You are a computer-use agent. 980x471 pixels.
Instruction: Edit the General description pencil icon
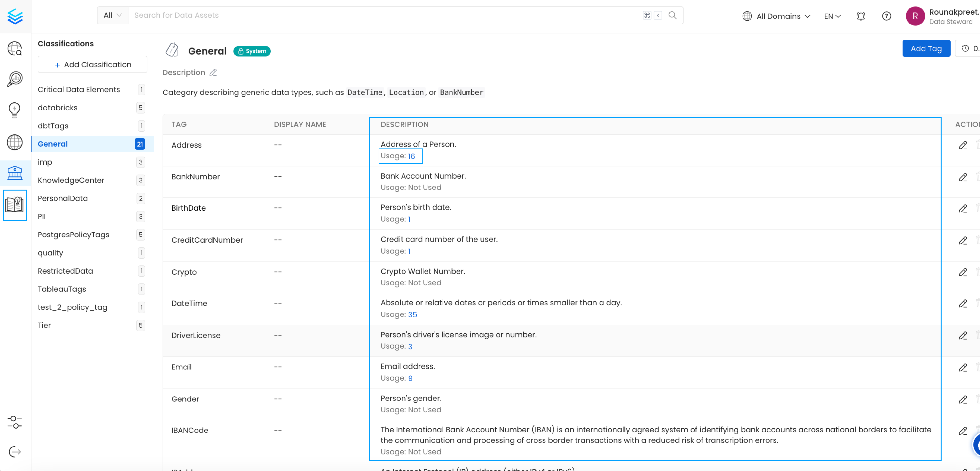213,72
